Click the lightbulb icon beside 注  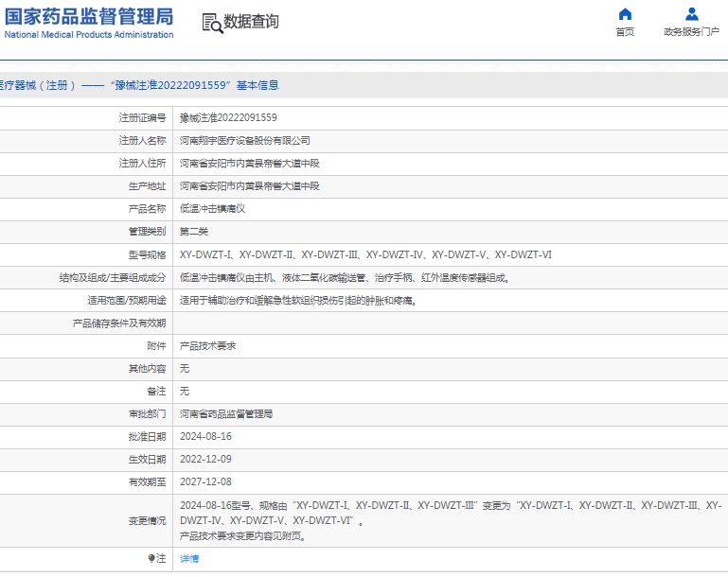point(151,558)
